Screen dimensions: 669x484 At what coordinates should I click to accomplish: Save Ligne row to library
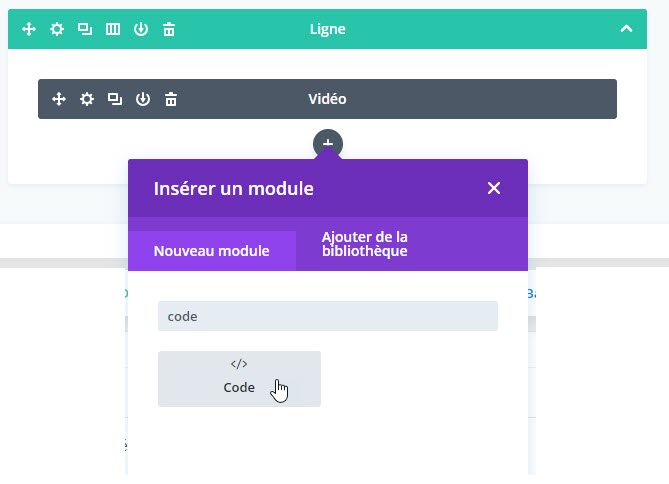click(x=141, y=29)
